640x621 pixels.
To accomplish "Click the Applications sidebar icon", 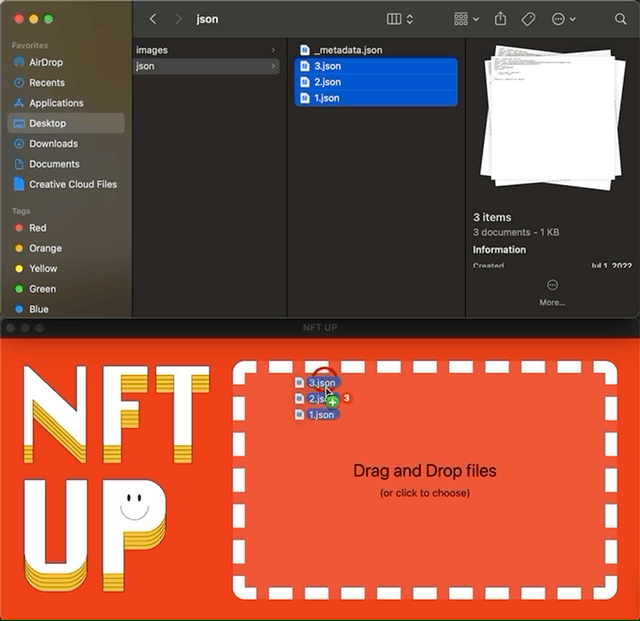I will coord(19,103).
